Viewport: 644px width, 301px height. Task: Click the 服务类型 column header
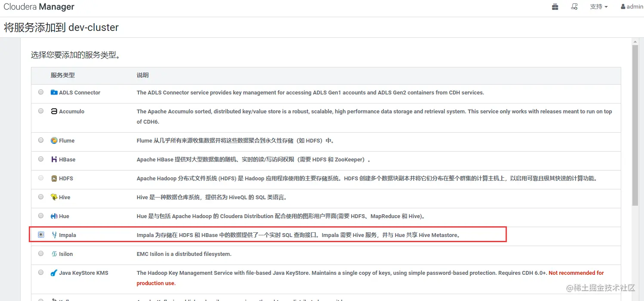tap(63, 75)
